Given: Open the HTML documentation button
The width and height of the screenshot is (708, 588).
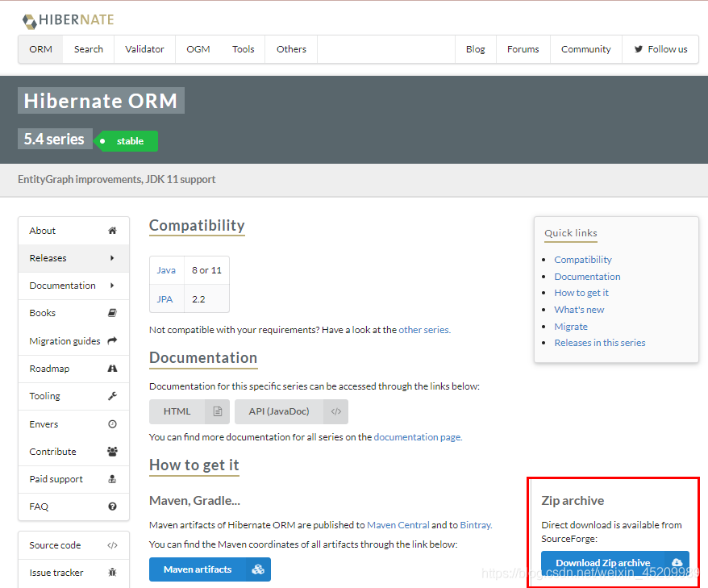Looking at the screenshot, I should click(189, 411).
